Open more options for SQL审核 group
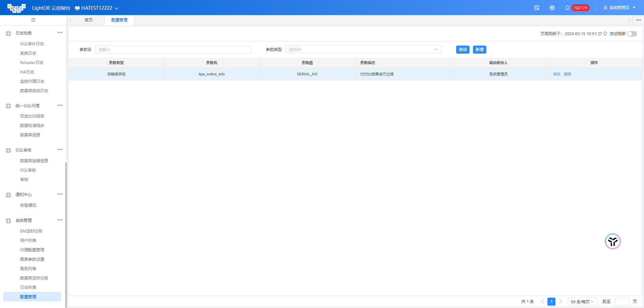This screenshot has height=308, width=644. click(60, 149)
